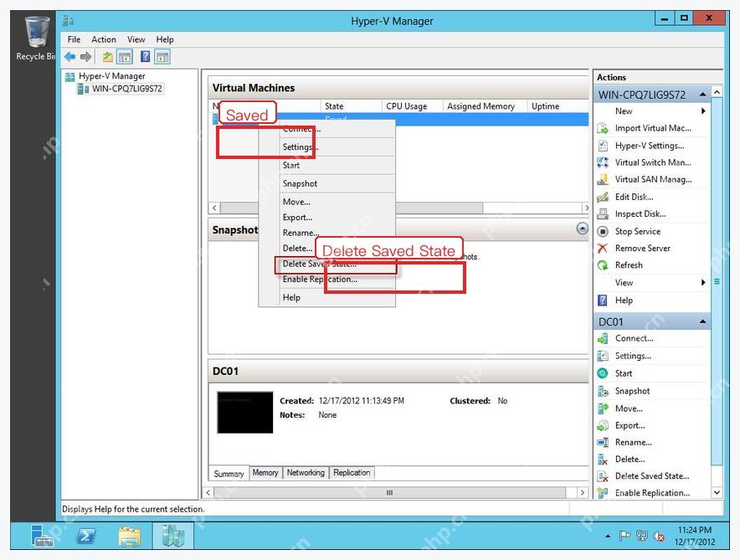This screenshot has height=560, width=740.
Task: Click the DC01 Connect icon
Action: point(603,338)
